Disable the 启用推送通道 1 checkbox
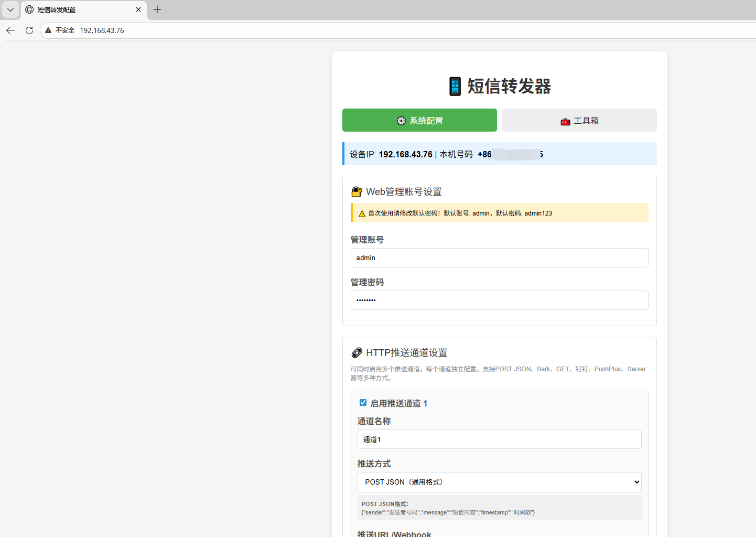756x537 pixels. click(x=363, y=403)
